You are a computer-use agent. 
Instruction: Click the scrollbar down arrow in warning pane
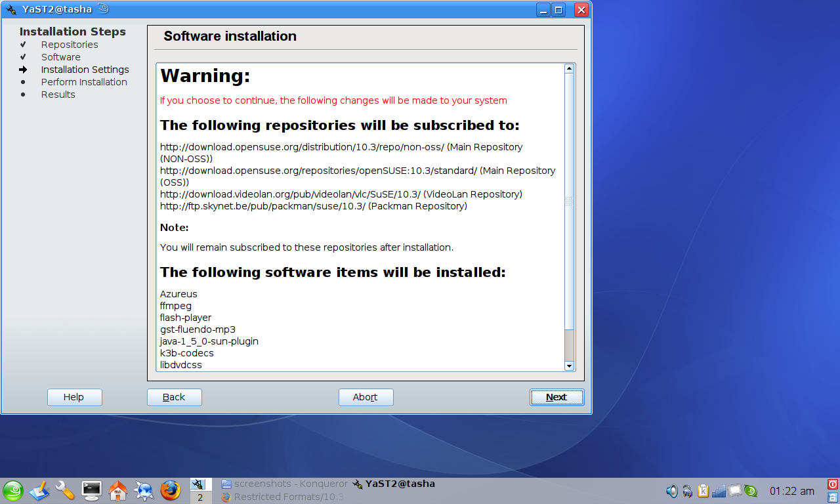(x=570, y=366)
